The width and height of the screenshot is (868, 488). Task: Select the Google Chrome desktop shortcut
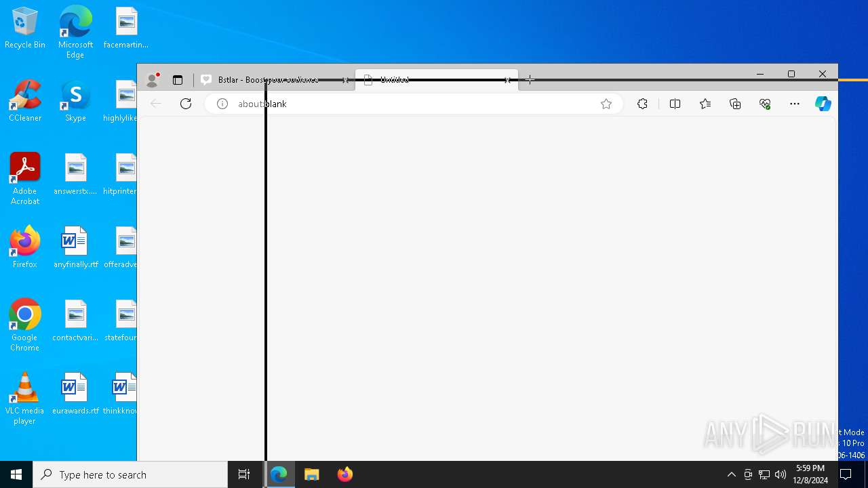pyautogui.click(x=25, y=325)
